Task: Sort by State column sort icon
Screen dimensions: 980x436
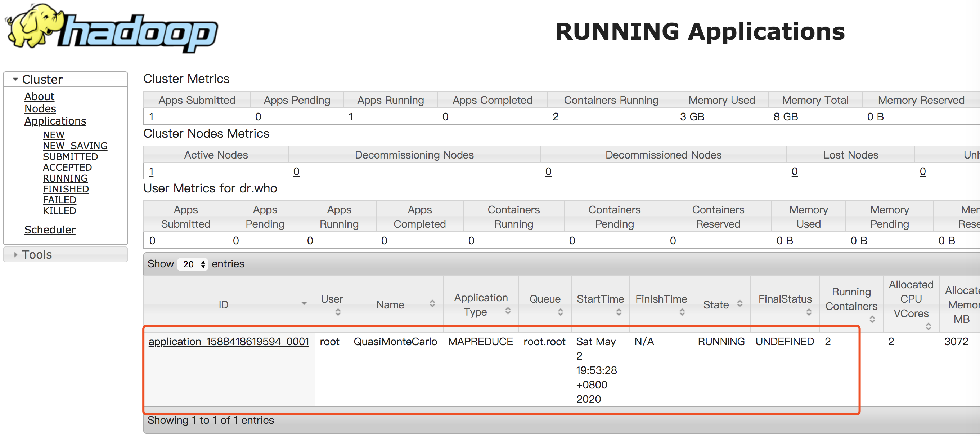Action: pyautogui.click(x=740, y=303)
